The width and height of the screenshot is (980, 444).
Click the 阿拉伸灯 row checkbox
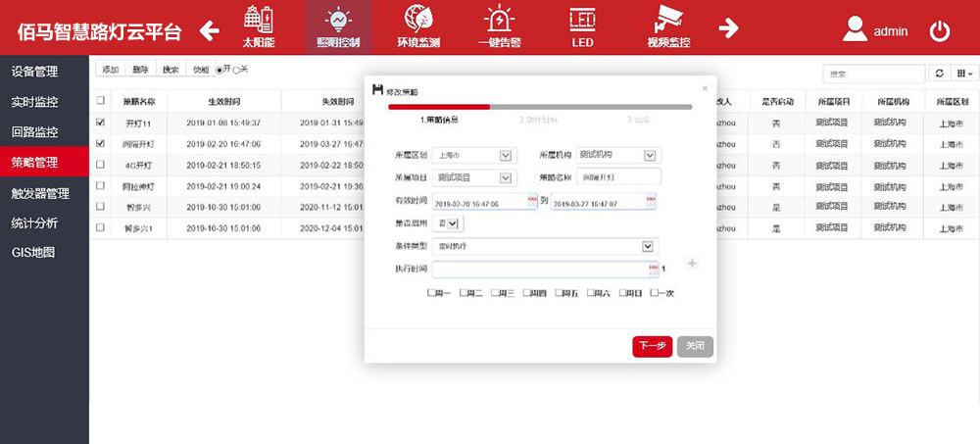(100, 185)
